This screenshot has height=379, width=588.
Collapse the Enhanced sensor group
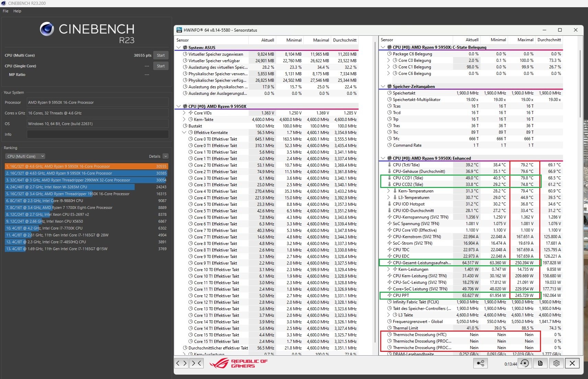point(383,158)
